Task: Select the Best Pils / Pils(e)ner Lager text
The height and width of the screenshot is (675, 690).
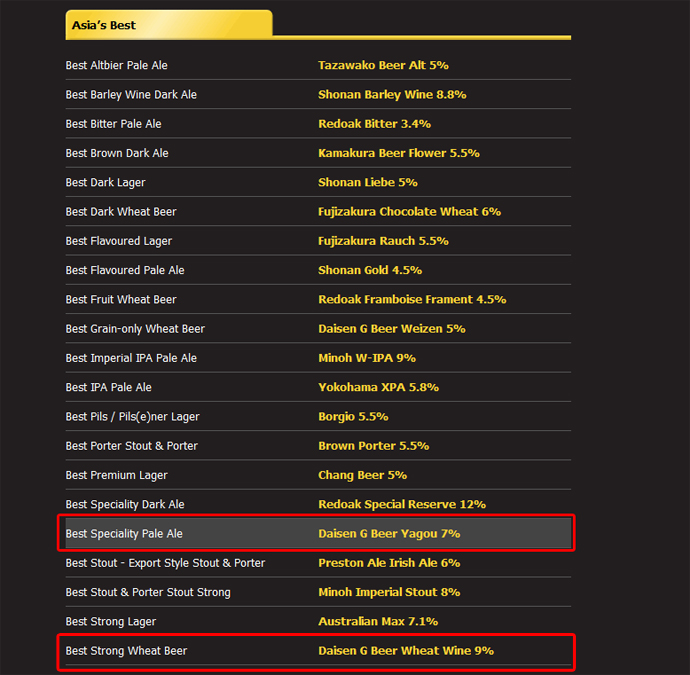Action: (x=132, y=417)
